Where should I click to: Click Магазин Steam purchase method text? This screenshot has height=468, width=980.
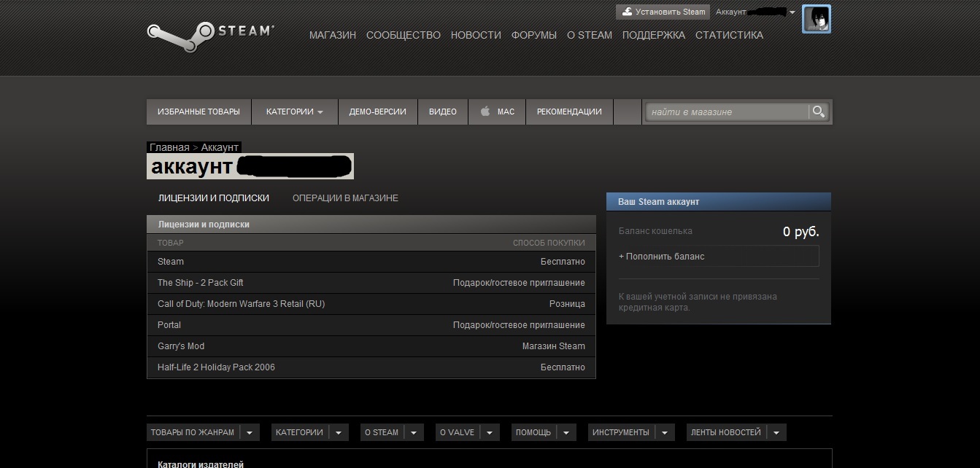(554, 346)
